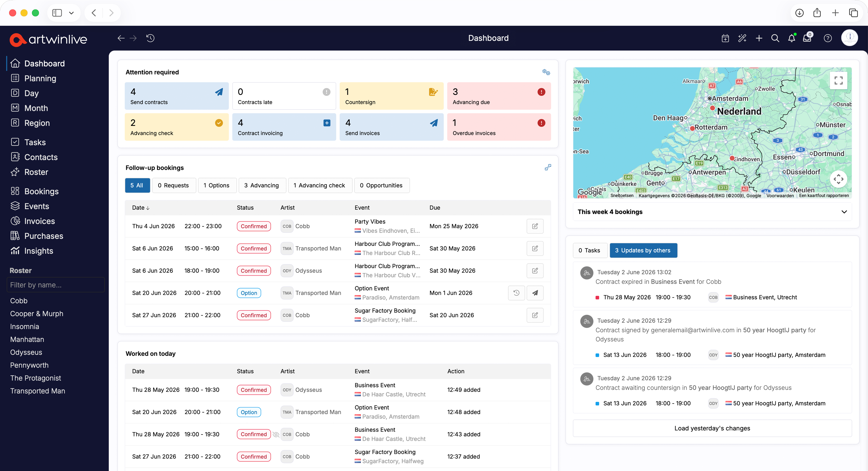Open Planning in sidebar
Screen dimensions: 868x471
click(40, 79)
